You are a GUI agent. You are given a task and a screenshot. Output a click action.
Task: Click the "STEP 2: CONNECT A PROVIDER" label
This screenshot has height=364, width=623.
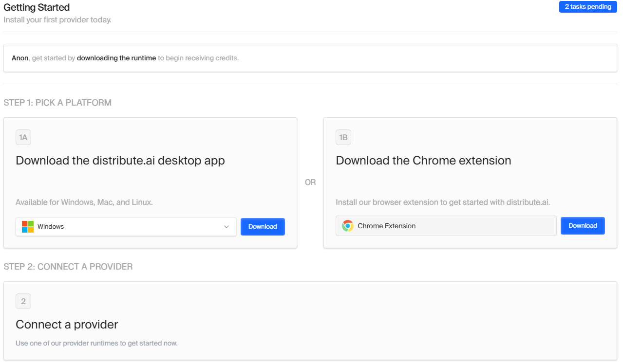[68, 267]
